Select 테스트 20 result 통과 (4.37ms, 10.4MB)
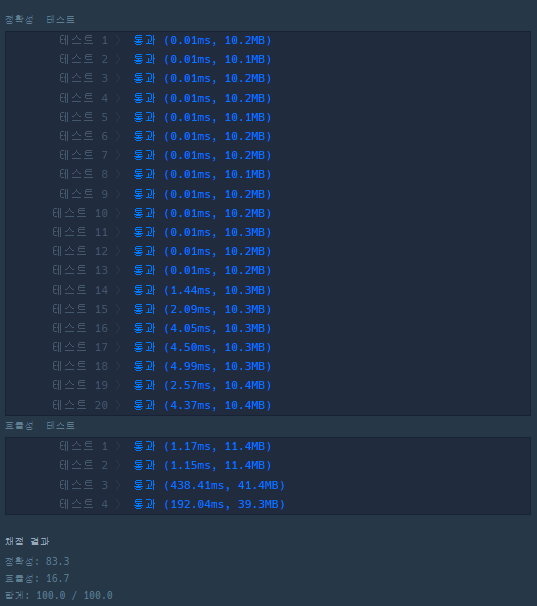537x606 pixels. click(203, 405)
